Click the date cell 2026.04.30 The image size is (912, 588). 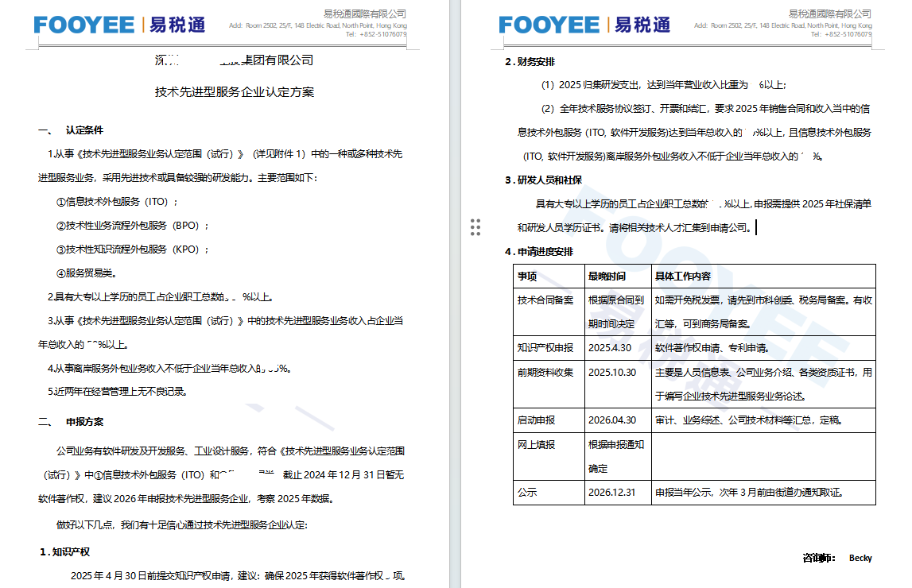pos(612,420)
